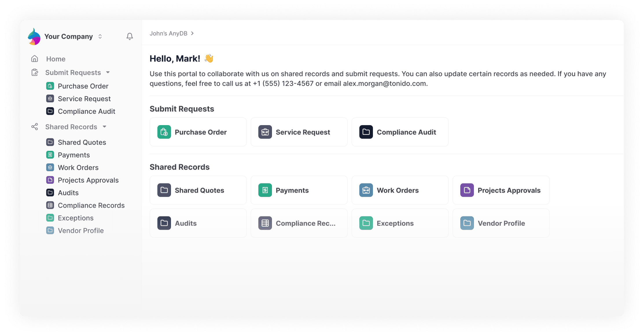Viewport: 644px width, 336px height.
Task: Expand the John's AnyDB breadcrumb chevron
Action: click(x=192, y=34)
